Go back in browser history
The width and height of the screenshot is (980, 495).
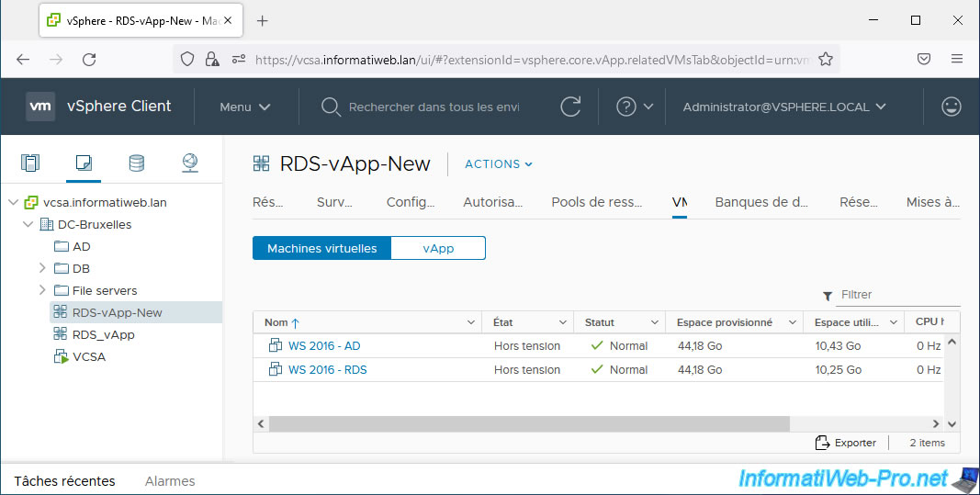[23, 60]
